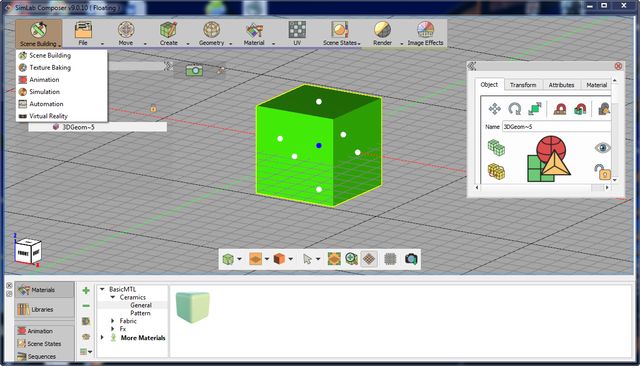This screenshot has width=640, height=366.
Task: Select the arrow pointer selection tool
Action: point(307,259)
